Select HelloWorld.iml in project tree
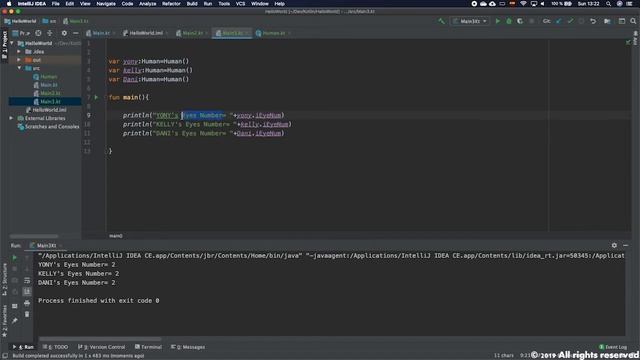The width and height of the screenshot is (640, 360). (x=46, y=110)
